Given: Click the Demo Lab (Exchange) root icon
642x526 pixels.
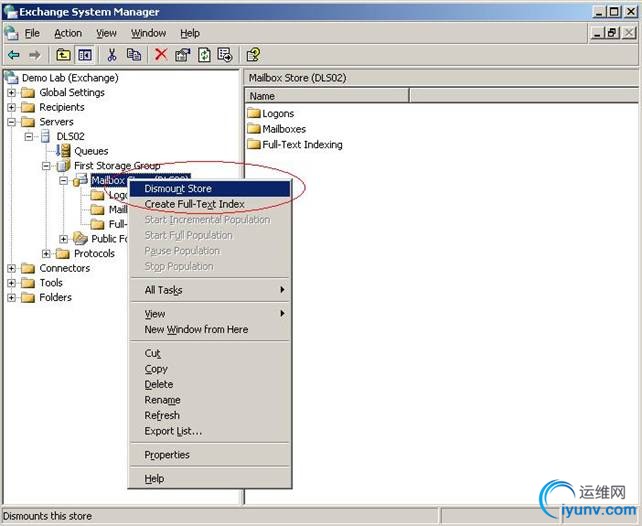Looking at the screenshot, I should 11,77.
